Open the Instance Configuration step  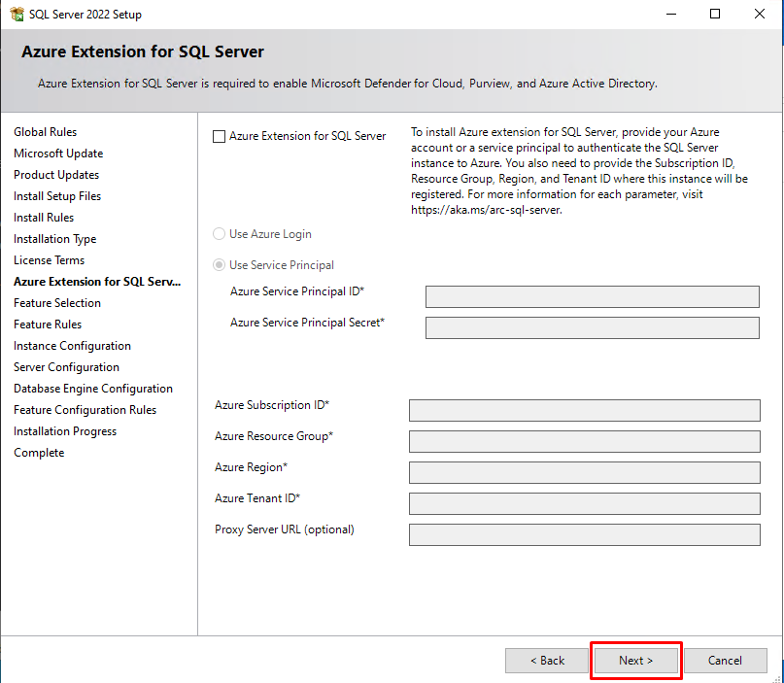click(x=72, y=346)
